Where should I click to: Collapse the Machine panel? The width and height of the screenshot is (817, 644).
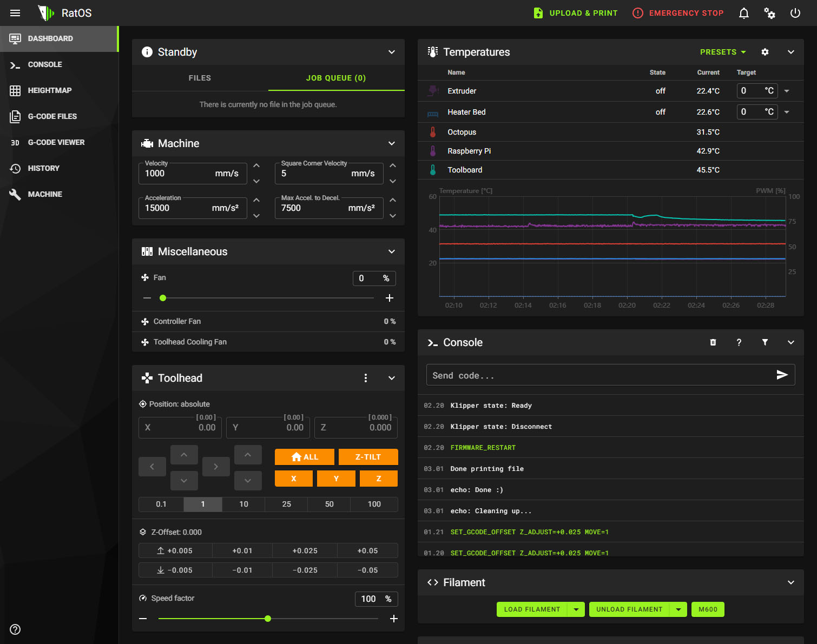392,143
